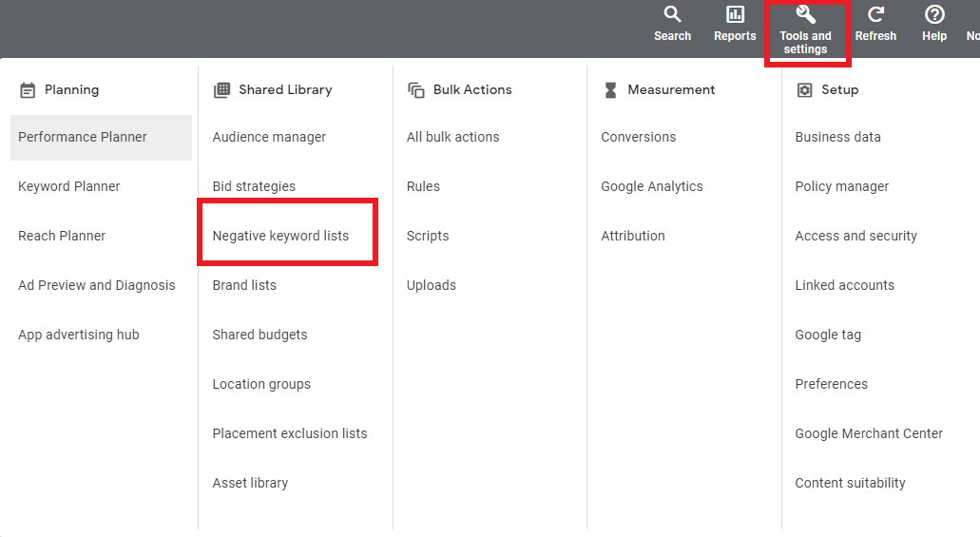Go to Access and security
Screen dimensions: 980x537
[856, 236]
